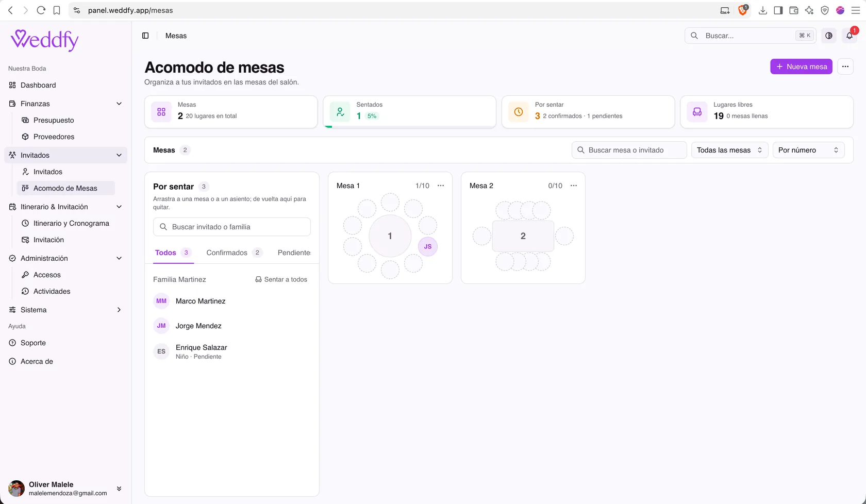This screenshot has height=504, width=866.
Task: Switch to the Pendientes tab
Action: (294, 253)
